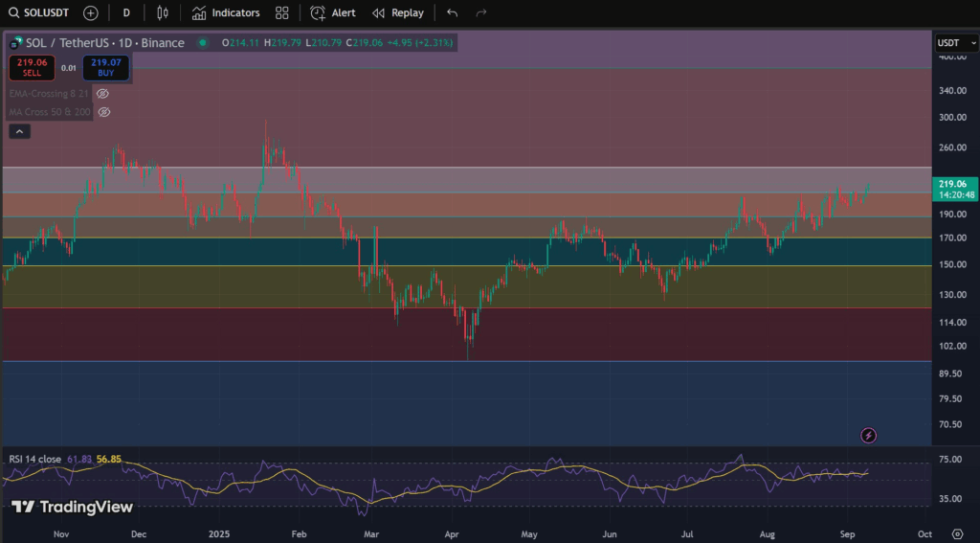The height and width of the screenshot is (543, 980).
Task: Open the candlestick chart style menu
Action: coord(163,12)
